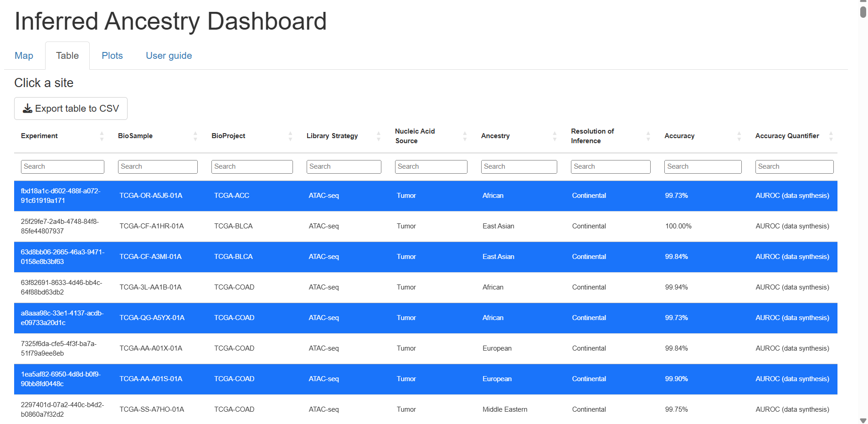Click BioSample TCGA-3L-AA1B-01A
The width and height of the screenshot is (868, 424).
pyautogui.click(x=150, y=287)
